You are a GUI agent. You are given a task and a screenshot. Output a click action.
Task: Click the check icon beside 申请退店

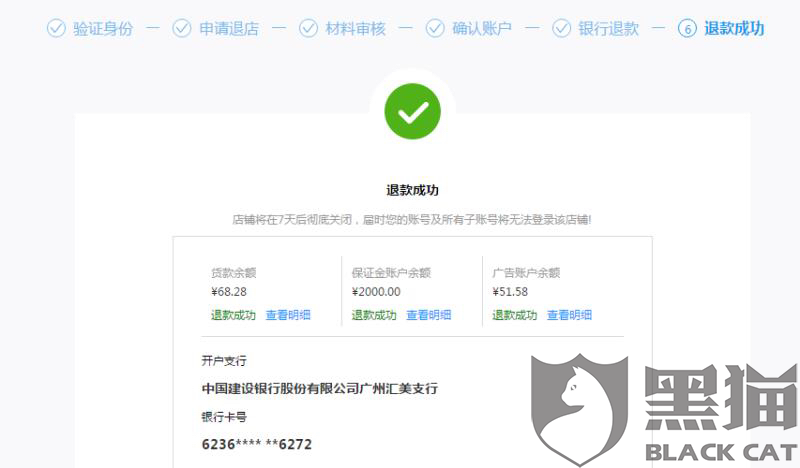(182, 28)
